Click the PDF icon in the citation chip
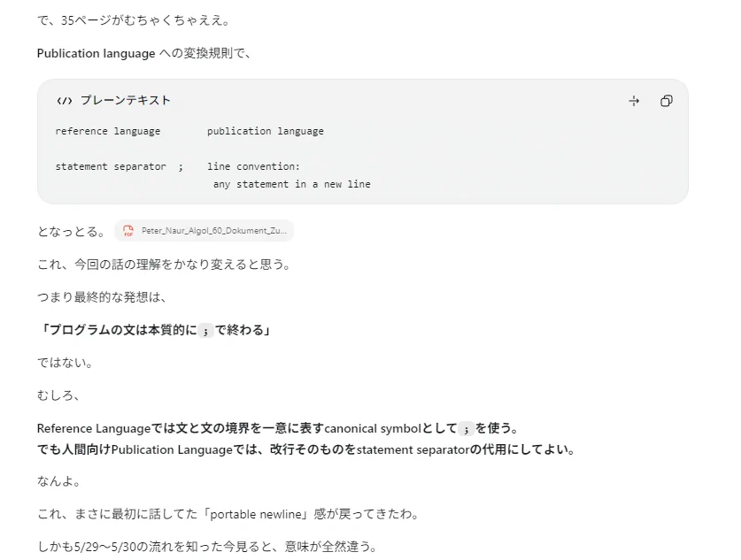Screen dimensions: 741x560 click(x=128, y=231)
